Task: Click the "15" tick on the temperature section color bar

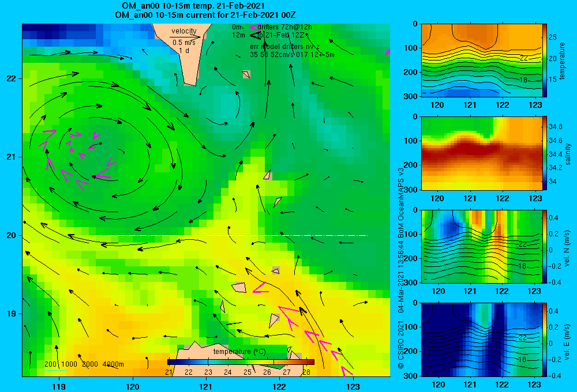Action: click(x=553, y=80)
